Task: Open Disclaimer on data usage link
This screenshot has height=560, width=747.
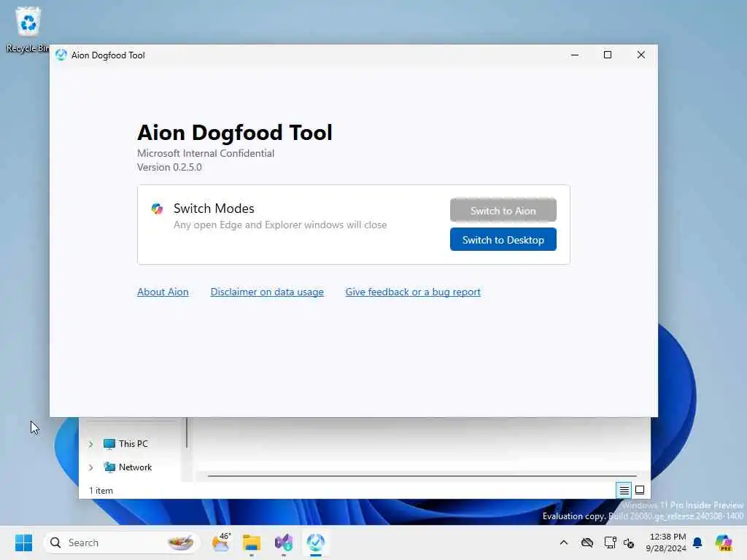Action: tap(267, 292)
